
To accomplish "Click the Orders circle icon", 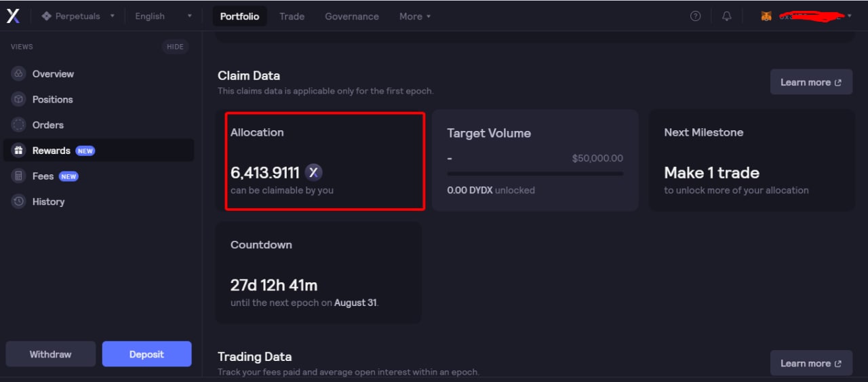I will (x=18, y=125).
